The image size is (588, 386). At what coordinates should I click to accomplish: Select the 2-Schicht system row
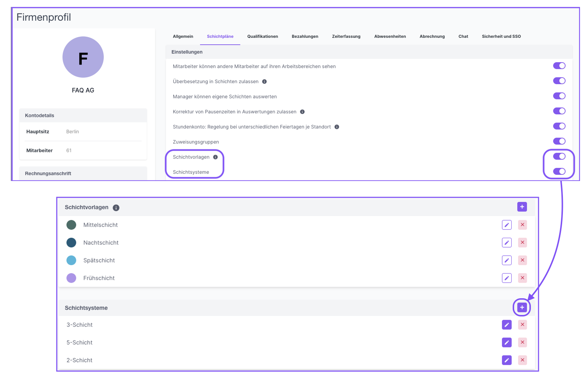[x=80, y=360]
